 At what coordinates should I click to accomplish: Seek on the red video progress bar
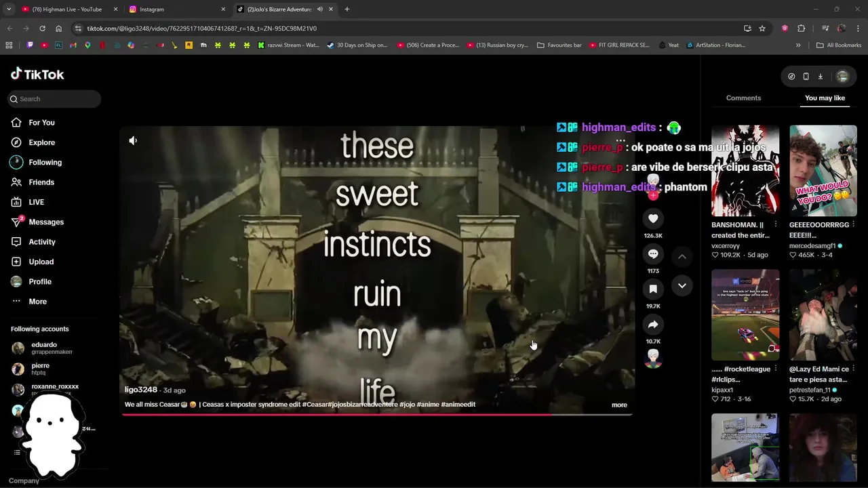(376, 414)
